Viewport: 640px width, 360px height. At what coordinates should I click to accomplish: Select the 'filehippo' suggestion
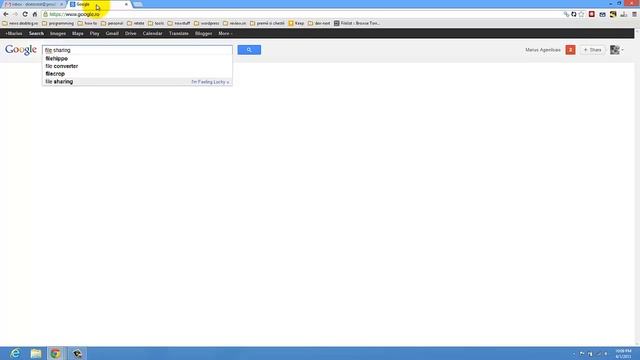137,58
